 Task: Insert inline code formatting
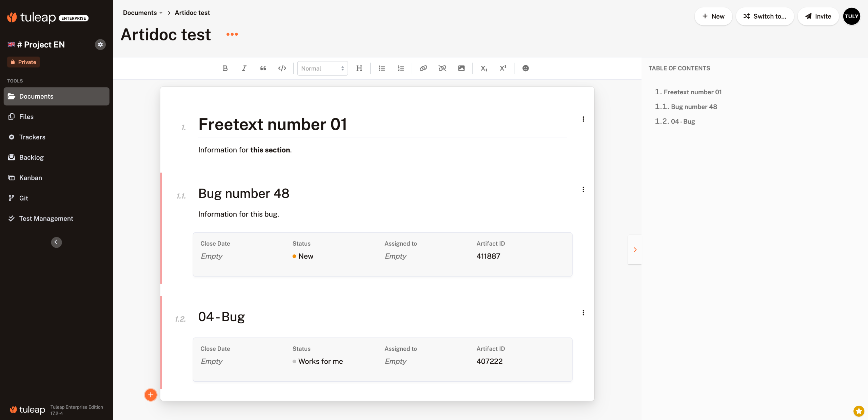[282, 68]
